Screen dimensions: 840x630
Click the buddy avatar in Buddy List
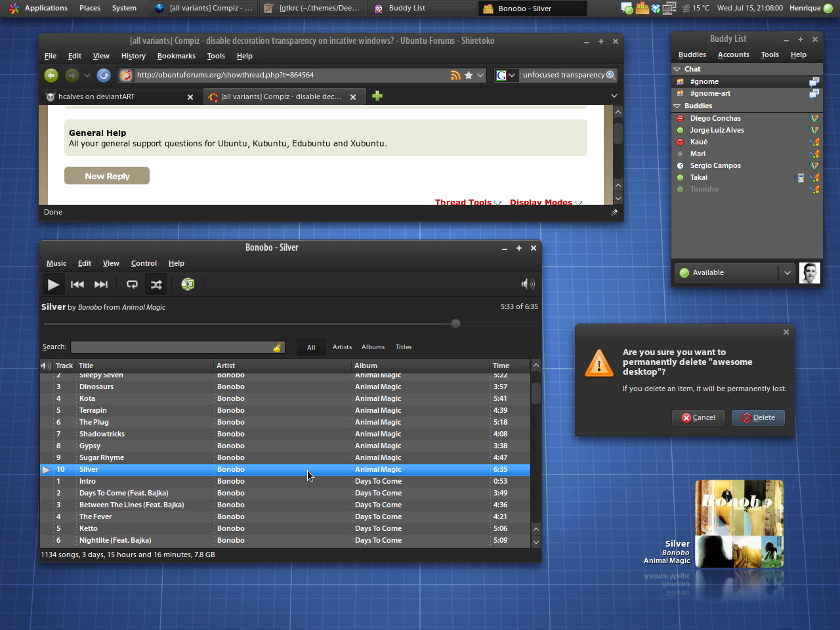810,273
